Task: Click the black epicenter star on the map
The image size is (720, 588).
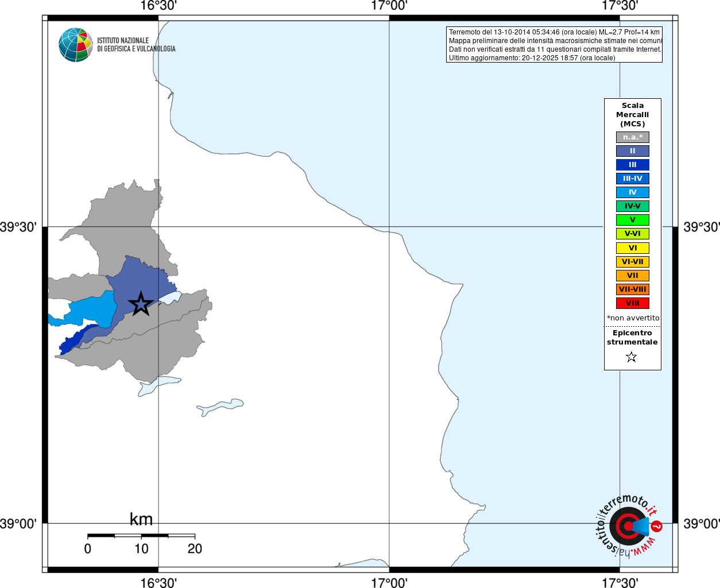Action: tap(141, 304)
